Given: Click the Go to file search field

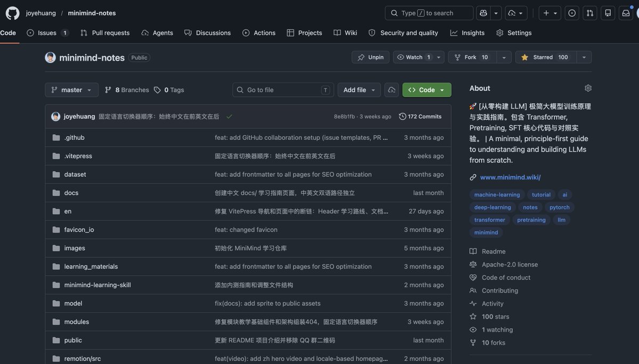Looking at the screenshot, I should pos(283,90).
